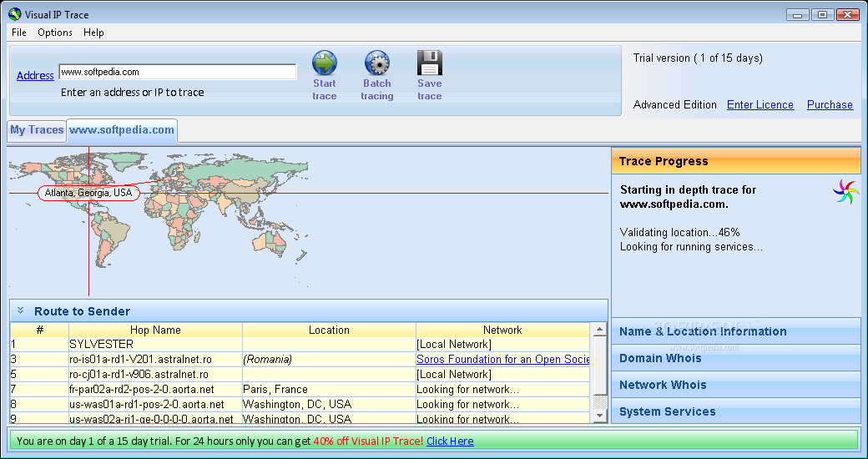Expand the Network Whois panel
The height and width of the screenshot is (459, 868).
[736, 385]
